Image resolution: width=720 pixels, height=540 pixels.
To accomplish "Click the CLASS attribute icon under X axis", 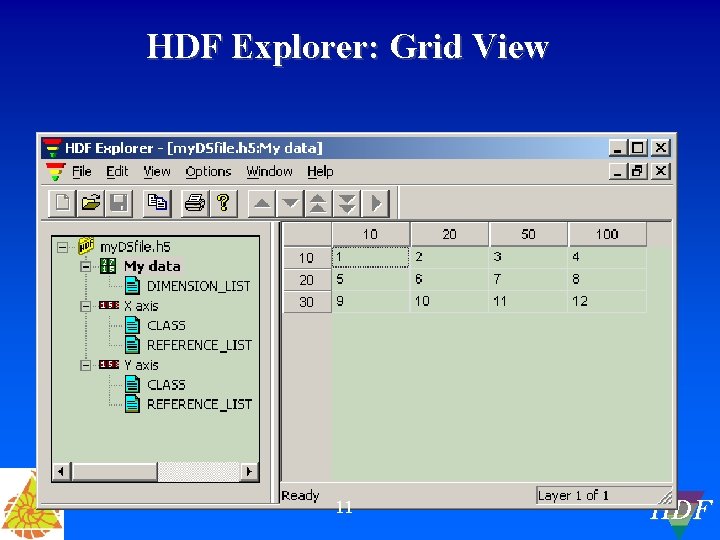I will [132, 325].
